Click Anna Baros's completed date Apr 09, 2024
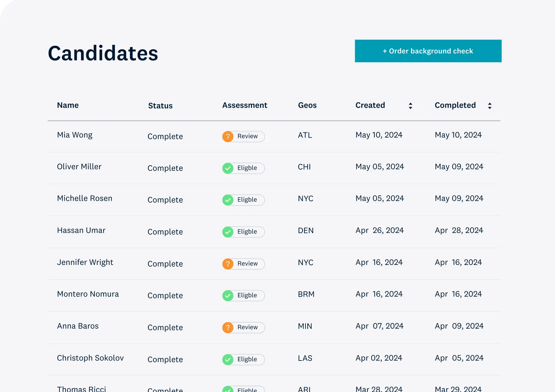The width and height of the screenshot is (555, 392). (x=459, y=326)
